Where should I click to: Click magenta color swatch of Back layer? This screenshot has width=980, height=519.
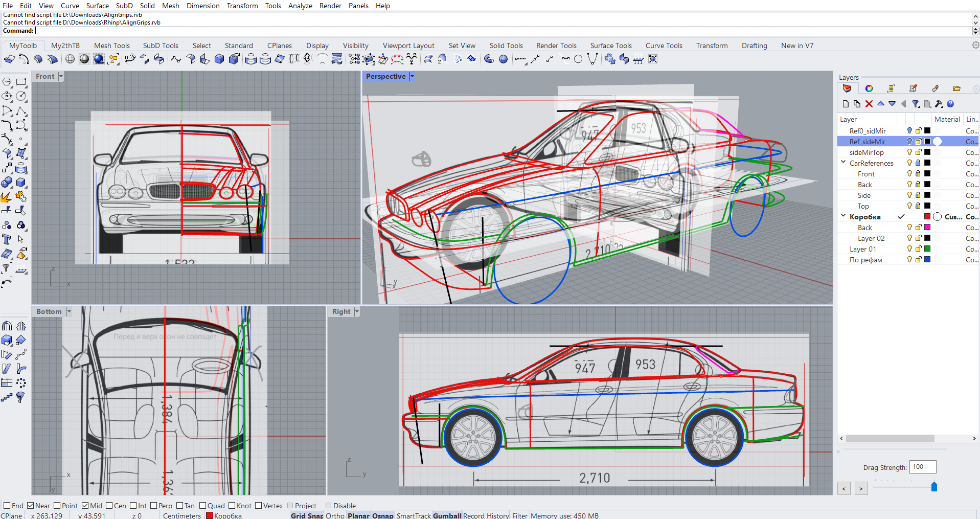927,228
